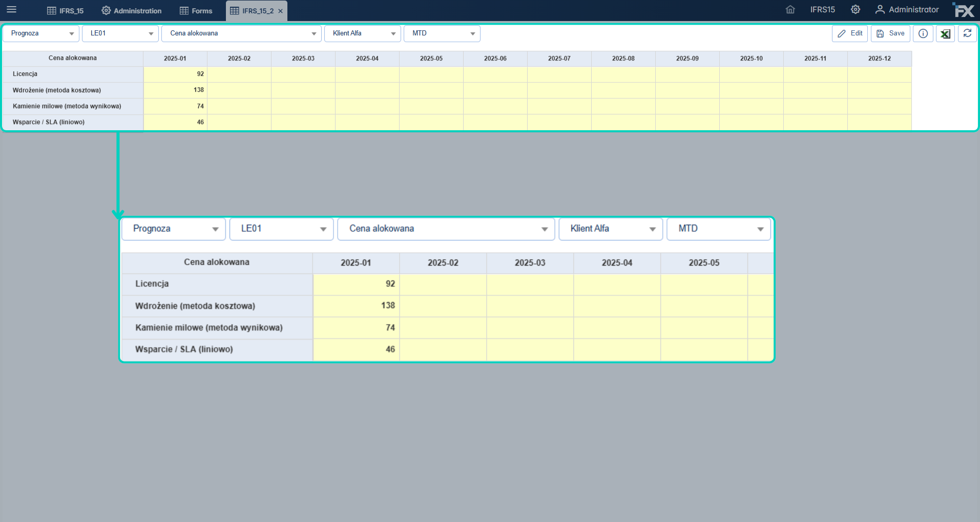Viewport: 980px width, 522px height.
Task: Open the info icon button
Action: (923, 33)
